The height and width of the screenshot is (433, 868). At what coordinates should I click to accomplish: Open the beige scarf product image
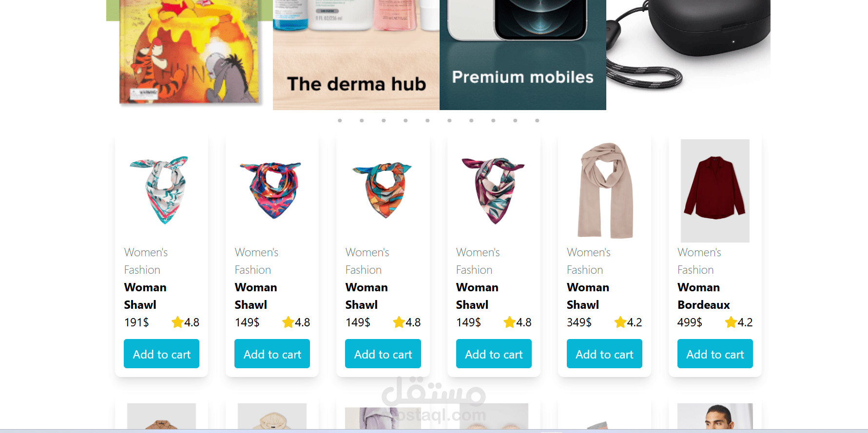(x=604, y=191)
